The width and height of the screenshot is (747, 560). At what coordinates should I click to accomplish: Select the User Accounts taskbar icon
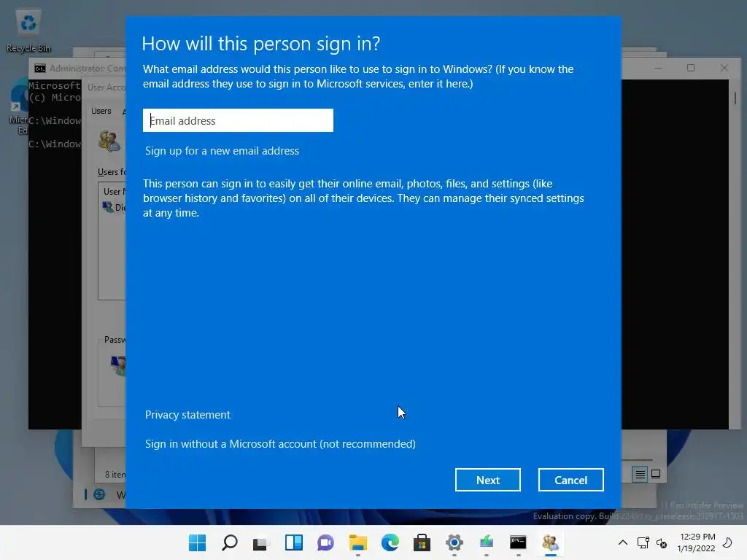point(550,542)
